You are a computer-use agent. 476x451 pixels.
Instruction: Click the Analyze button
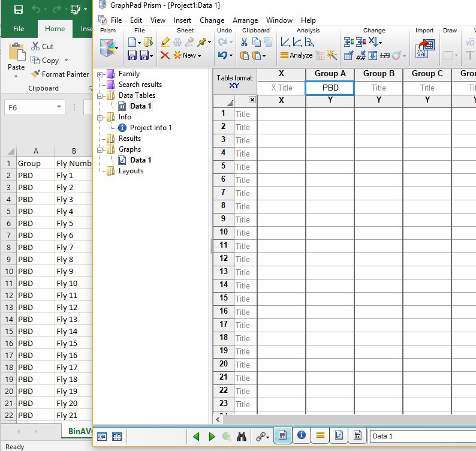click(297, 55)
